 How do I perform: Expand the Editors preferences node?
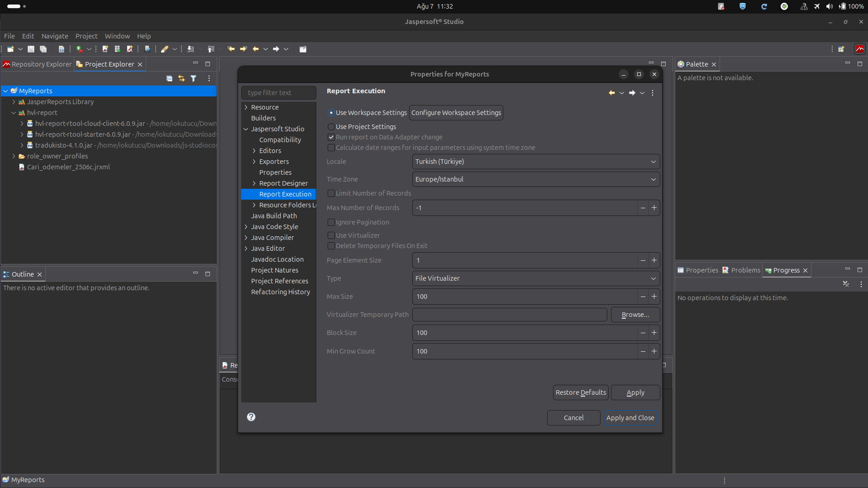pyautogui.click(x=254, y=151)
